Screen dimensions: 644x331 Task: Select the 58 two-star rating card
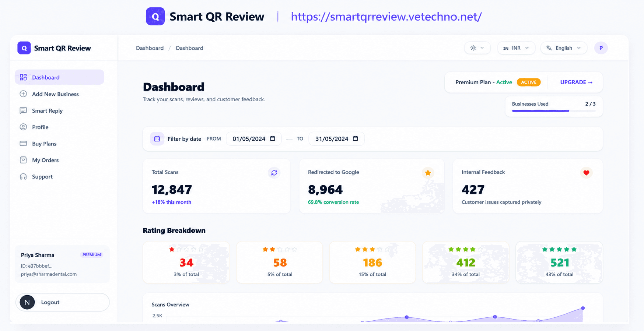point(280,262)
